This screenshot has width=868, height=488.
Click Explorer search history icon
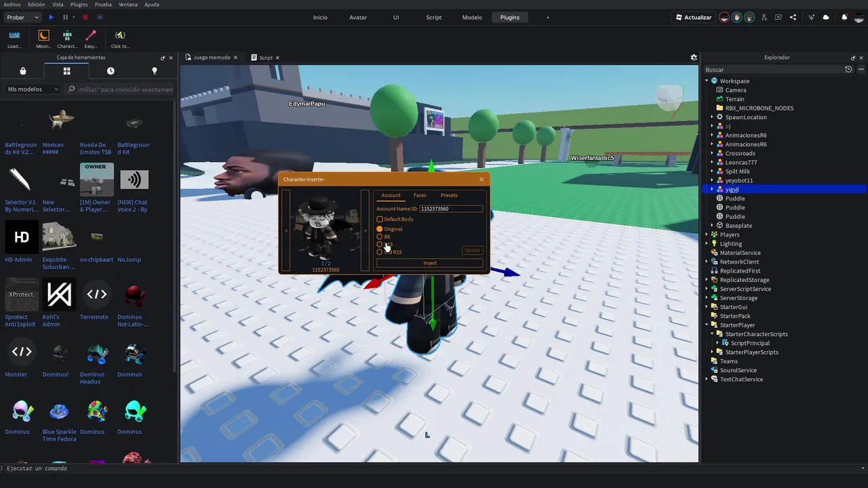[848, 69]
